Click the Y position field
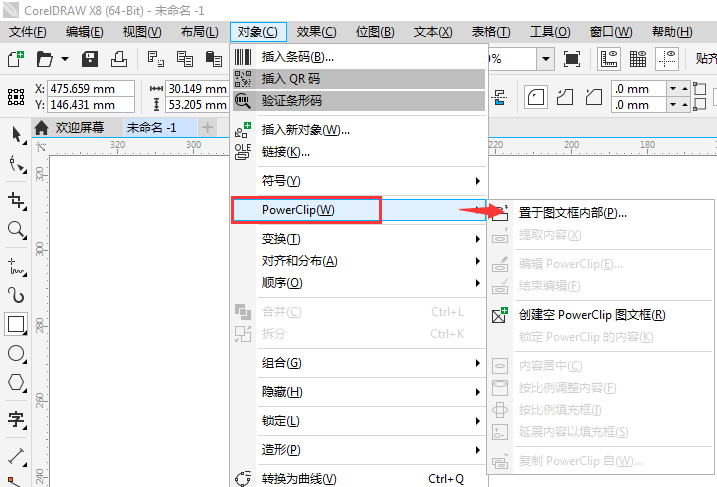The width and height of the screenshot is (717, 487). tap(91, 105)
